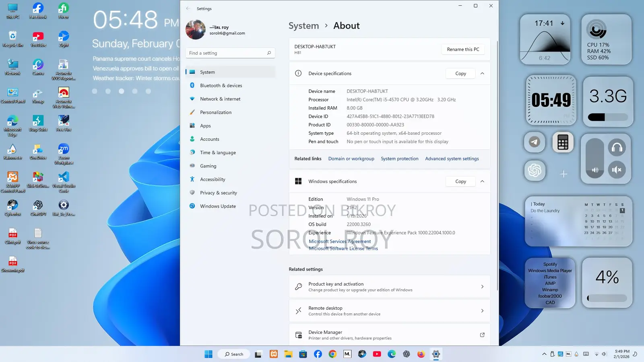The width and height of the screenshot is (644, 362).
Task: Open the Cyberfox desktop shortcut
Action: tap(12, 208)
